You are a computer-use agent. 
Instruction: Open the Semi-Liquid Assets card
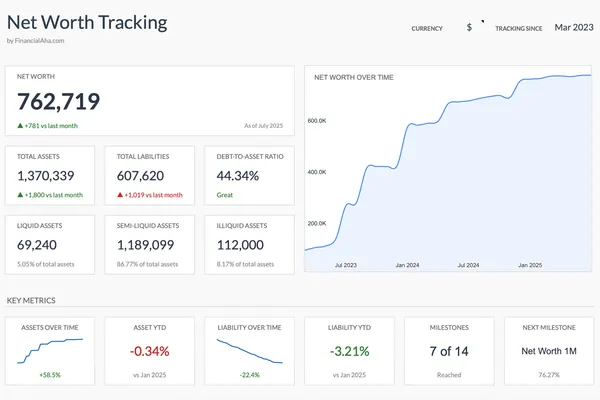[x=149, y=245]
